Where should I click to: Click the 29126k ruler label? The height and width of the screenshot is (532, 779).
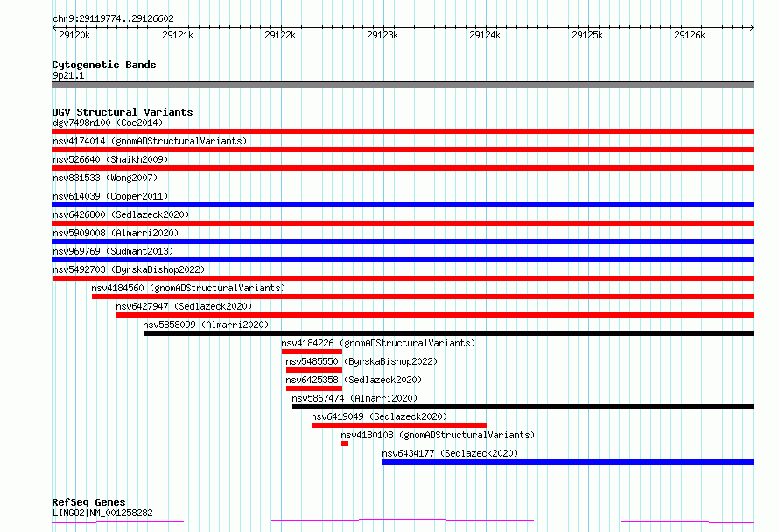690,35
